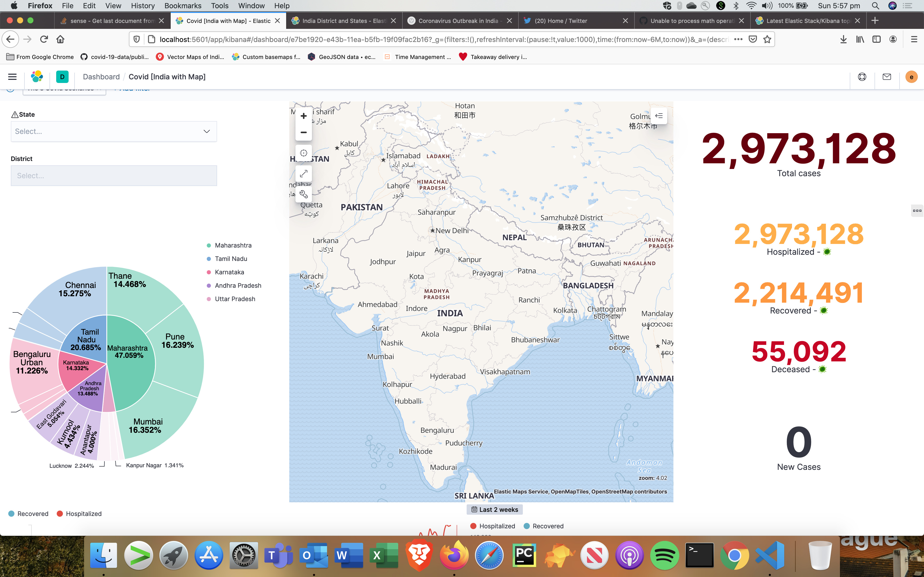The width and height of the screenshot is (924, 577).
Task: Open the State select dropdown
Action: coord(114,131)
